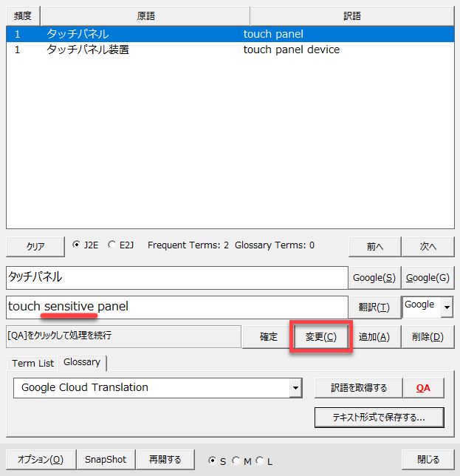Click the red QA button
Viewport: 460px width, 476px height.
pyautogui.click(x=423, y=387)
